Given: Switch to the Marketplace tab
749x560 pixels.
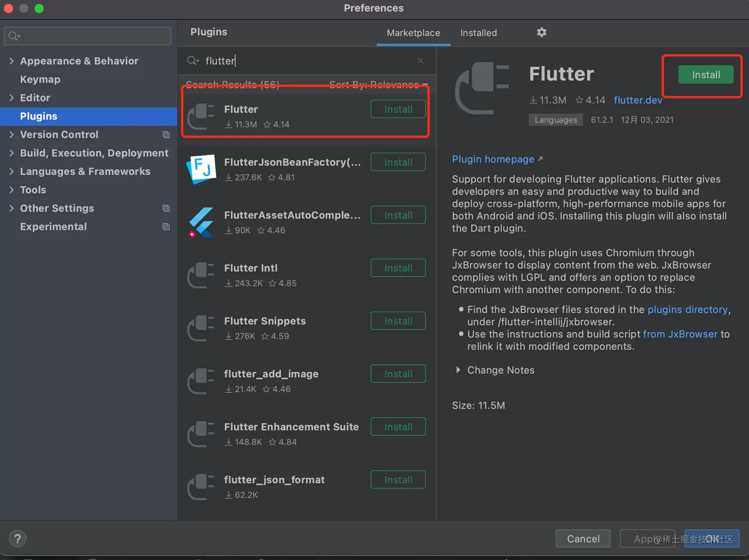Looking at the screenshot, I should pos(413,33).
